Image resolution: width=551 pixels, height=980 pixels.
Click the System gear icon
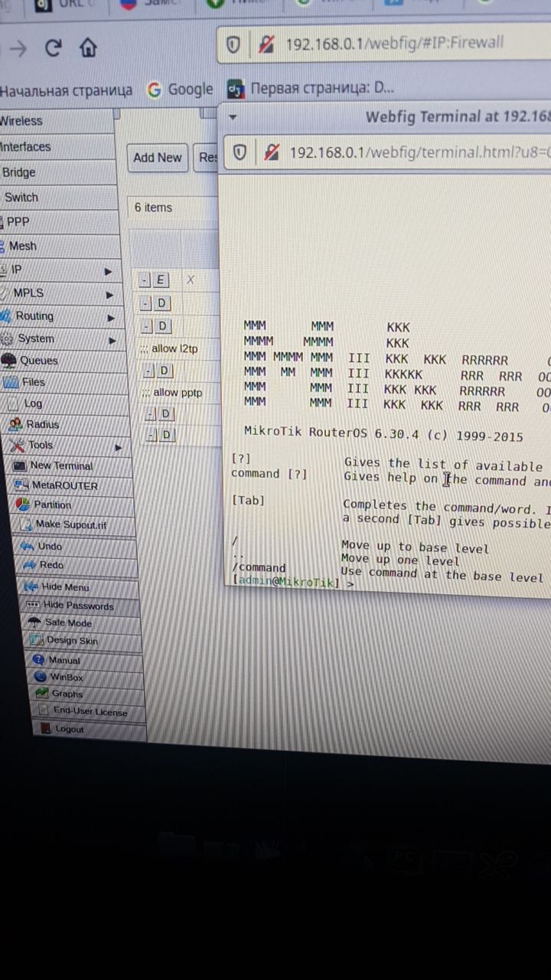click(x=7, y=338)
